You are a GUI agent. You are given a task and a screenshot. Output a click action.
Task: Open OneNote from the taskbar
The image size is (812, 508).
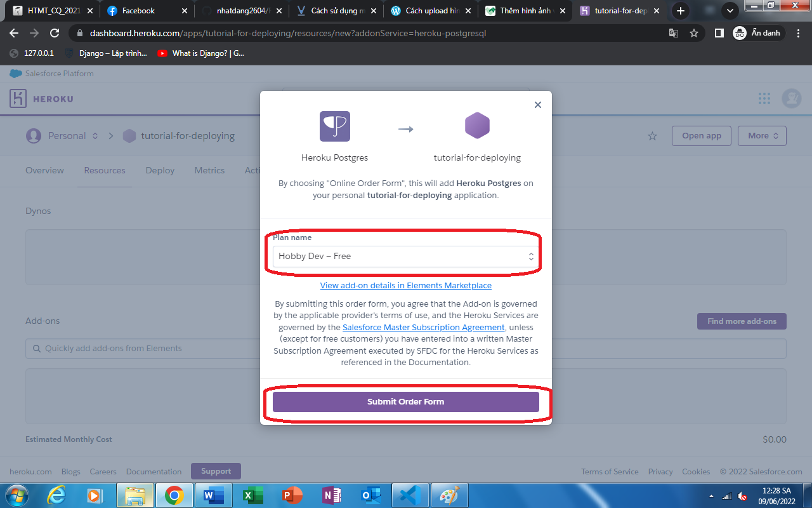pyautogui.click(x=331, y=495)
